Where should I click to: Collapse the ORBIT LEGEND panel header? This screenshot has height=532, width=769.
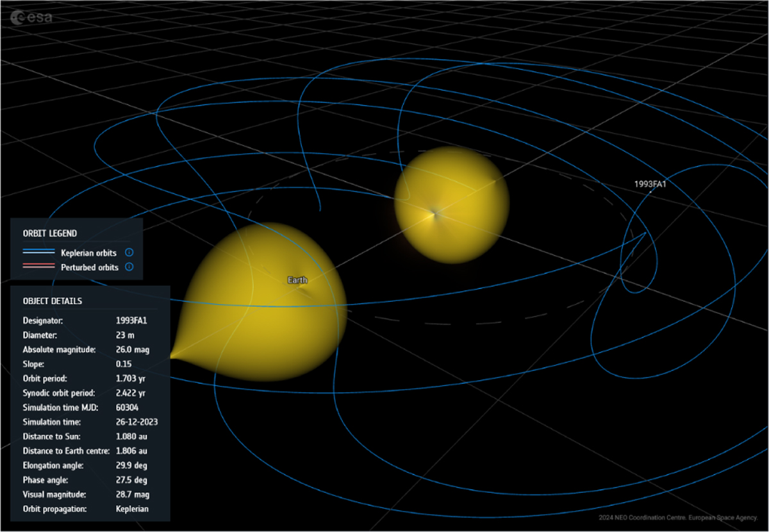50,234
